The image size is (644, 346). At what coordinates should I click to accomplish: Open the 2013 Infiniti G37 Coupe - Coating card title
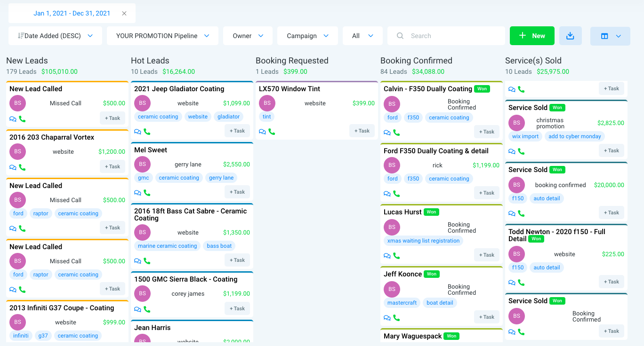(62, 308)
